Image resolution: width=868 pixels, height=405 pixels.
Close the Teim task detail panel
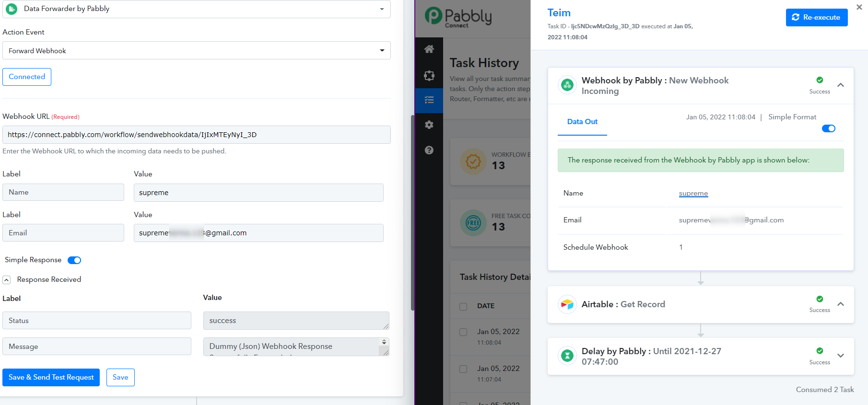(x=859, y=7)
